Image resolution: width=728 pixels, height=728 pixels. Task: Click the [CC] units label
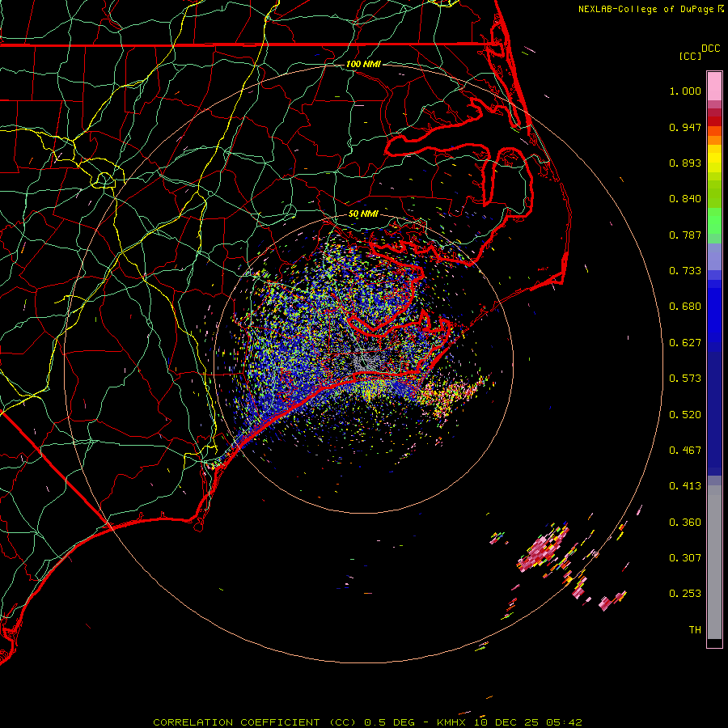(690, 56)
